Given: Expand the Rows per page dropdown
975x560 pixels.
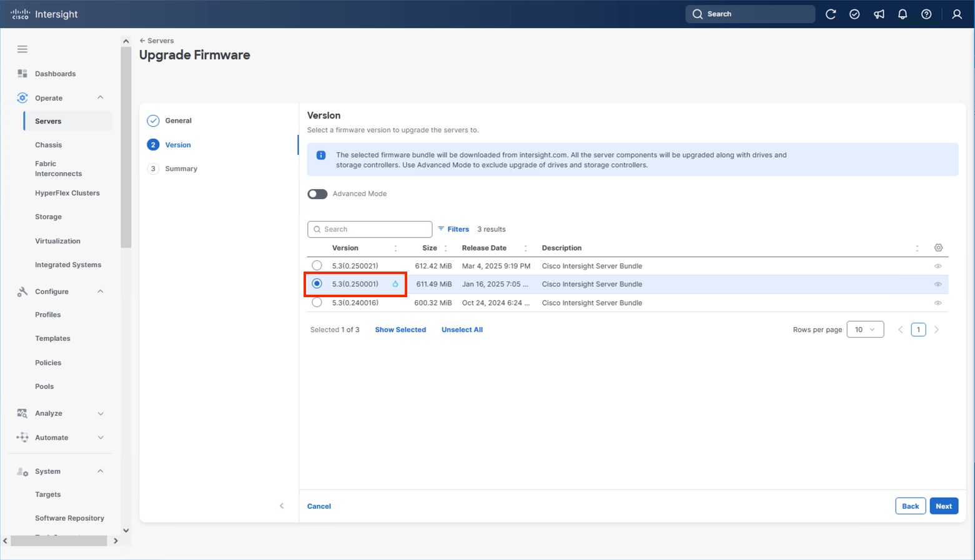Looking at the screenshot, I should [865, 329].
